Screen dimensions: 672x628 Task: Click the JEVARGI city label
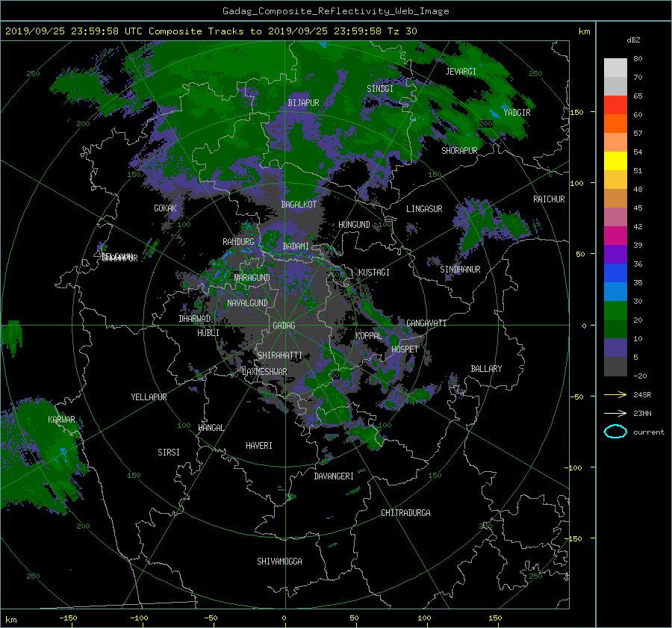point(461,72)
